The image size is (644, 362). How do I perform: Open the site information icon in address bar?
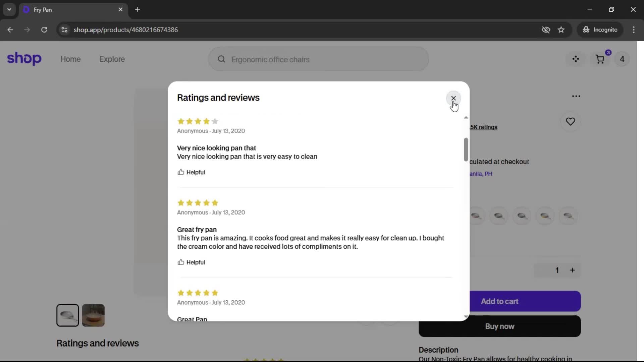pos(64,30)
